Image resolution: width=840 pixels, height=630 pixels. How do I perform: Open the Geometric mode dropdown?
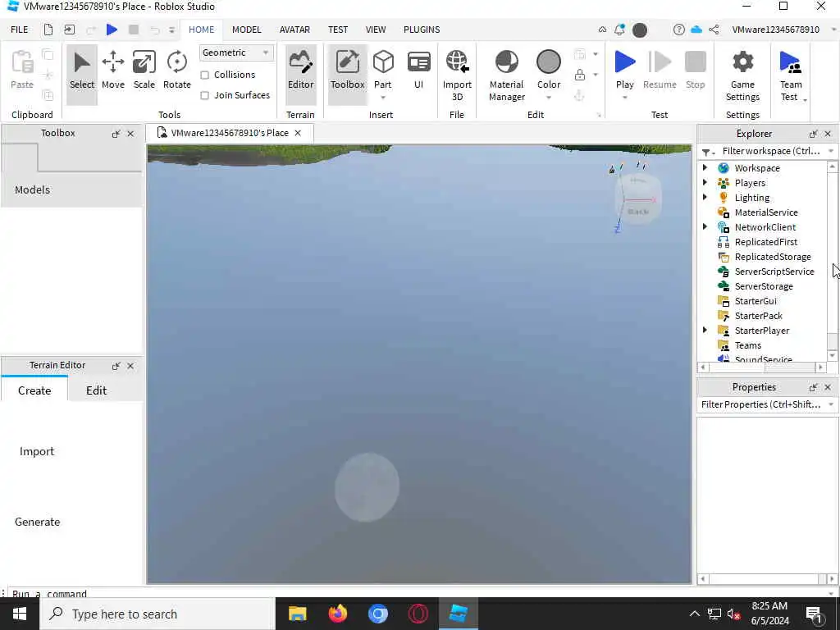[x=236, y=52]
